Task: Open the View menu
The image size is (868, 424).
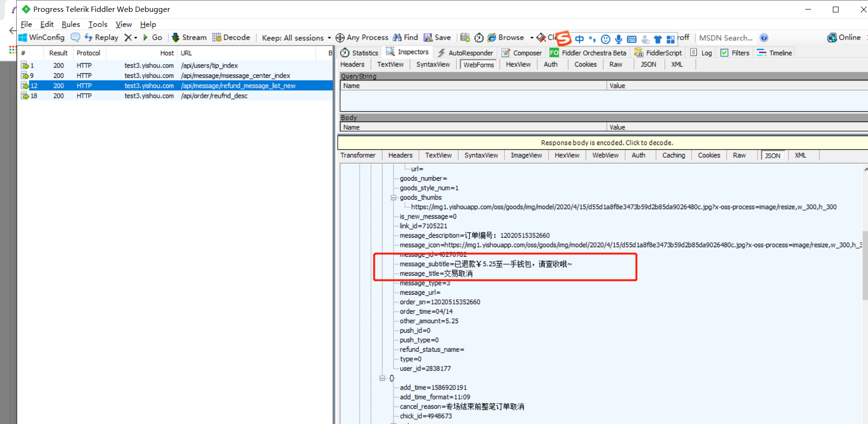Action: point(124,24)
